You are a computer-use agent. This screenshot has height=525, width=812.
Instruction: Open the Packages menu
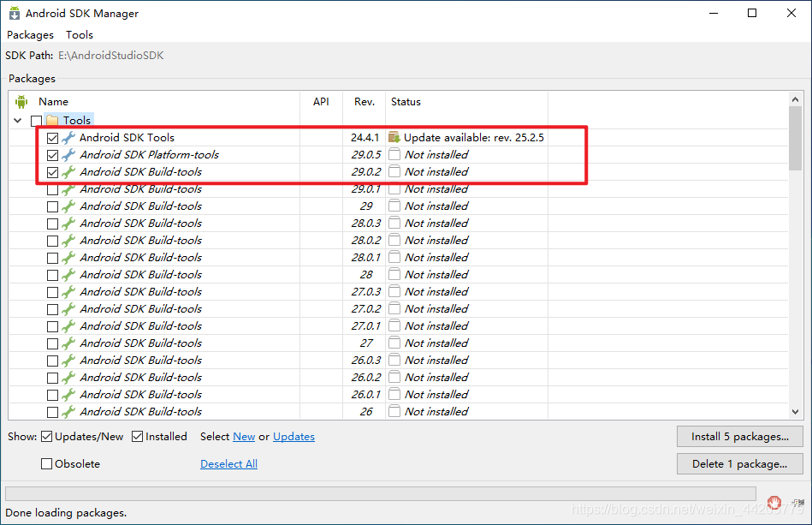click(30, 35)
